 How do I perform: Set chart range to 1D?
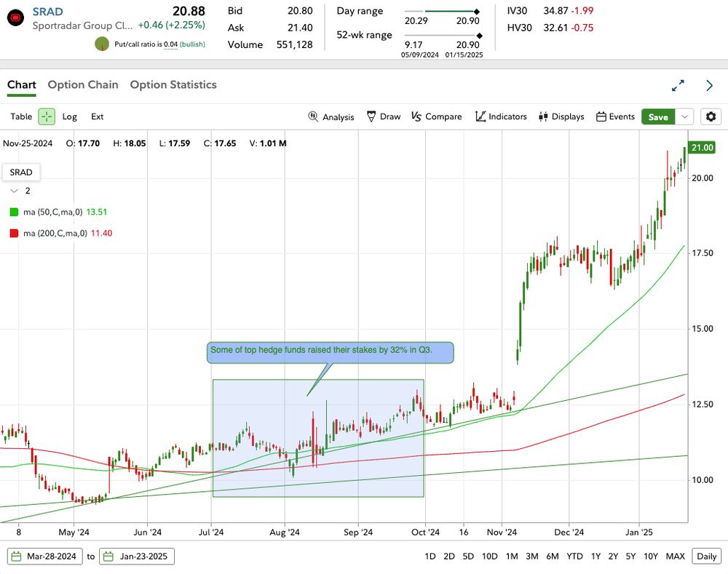click(x=430, y=557)
